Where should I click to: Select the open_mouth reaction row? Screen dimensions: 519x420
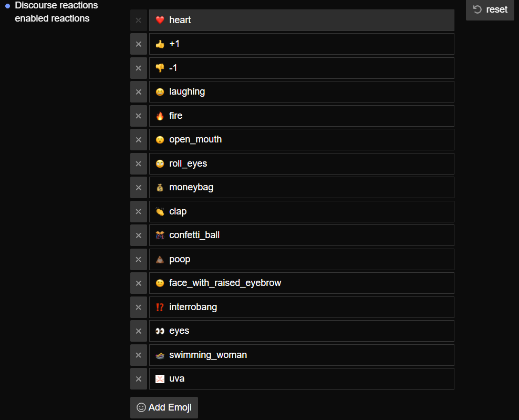tap(302, 139)
